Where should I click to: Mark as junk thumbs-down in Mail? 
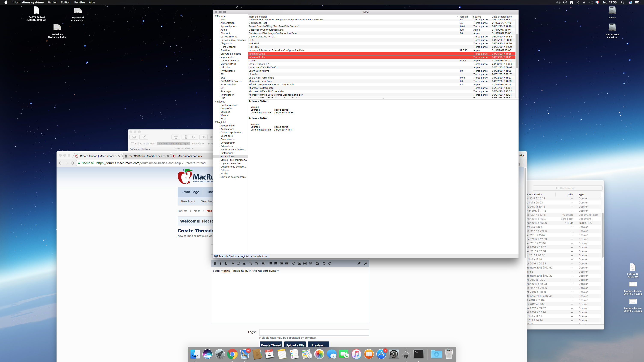(x=194, y=137)
